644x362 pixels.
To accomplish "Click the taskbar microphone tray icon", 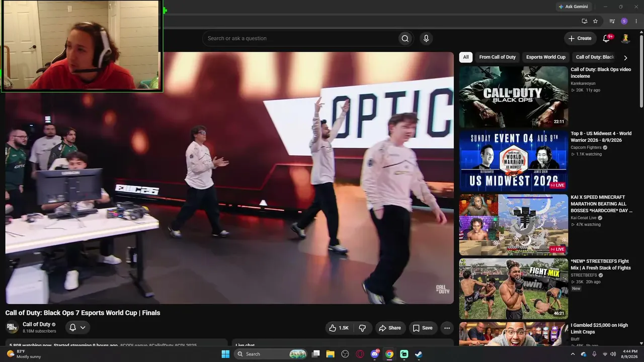I will click(594, 354).
